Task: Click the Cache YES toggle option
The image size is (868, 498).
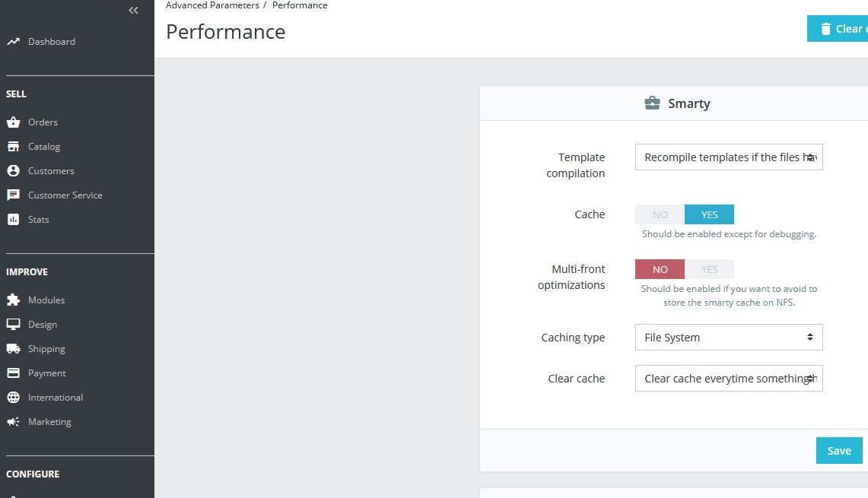Action: 709,214
